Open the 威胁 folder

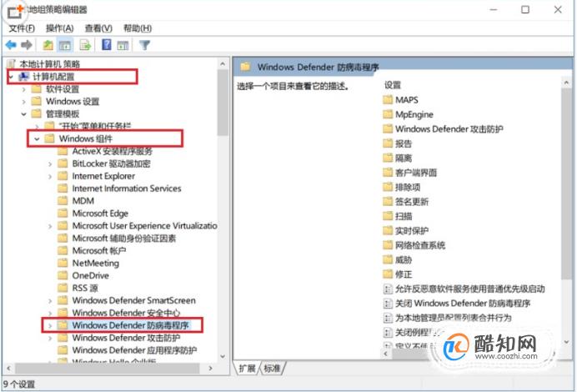[x=404, y=260]
